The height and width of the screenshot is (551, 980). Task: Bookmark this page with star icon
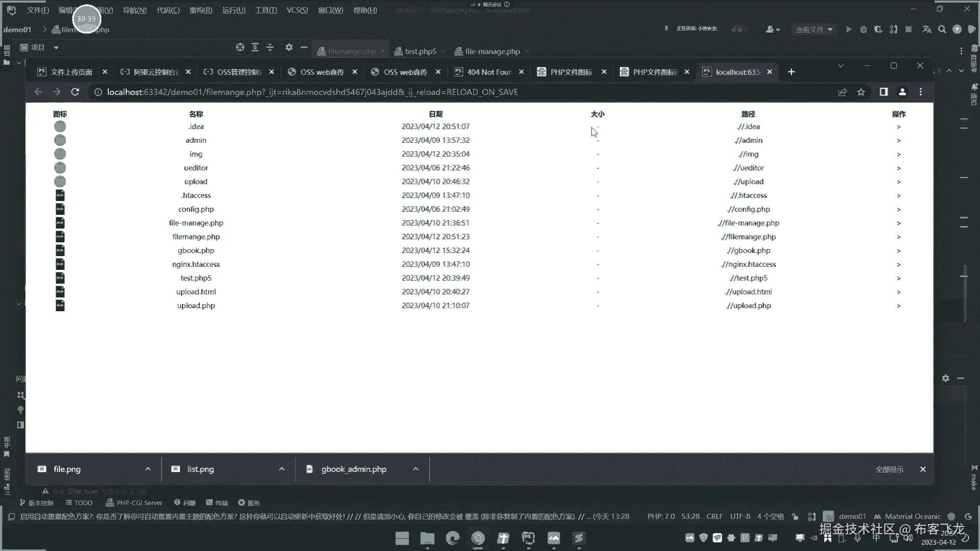pyautogui.click(x=861, y=92)
